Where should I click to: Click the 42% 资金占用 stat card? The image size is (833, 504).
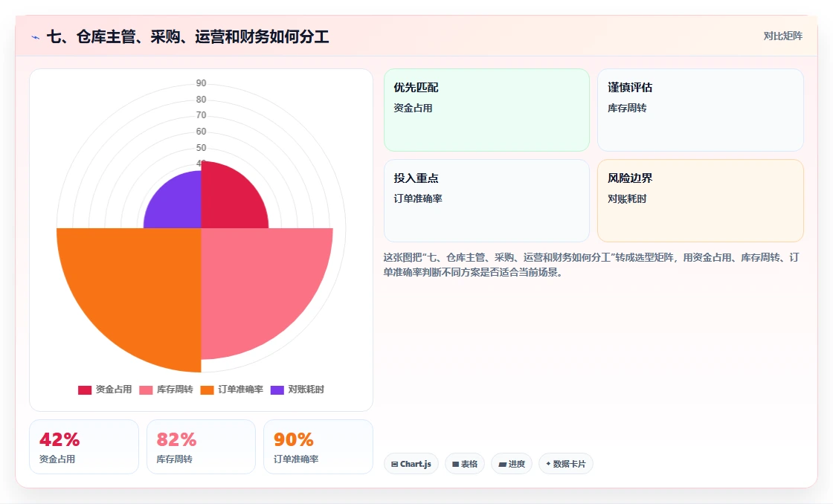pos(84,447)
